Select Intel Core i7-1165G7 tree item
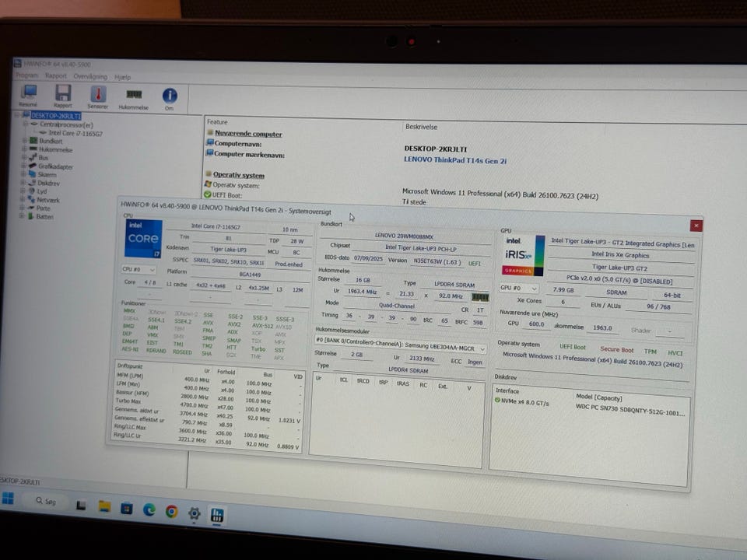Viewport: 747px width, 560px height. pyautogui.click(x=75, y=133)
